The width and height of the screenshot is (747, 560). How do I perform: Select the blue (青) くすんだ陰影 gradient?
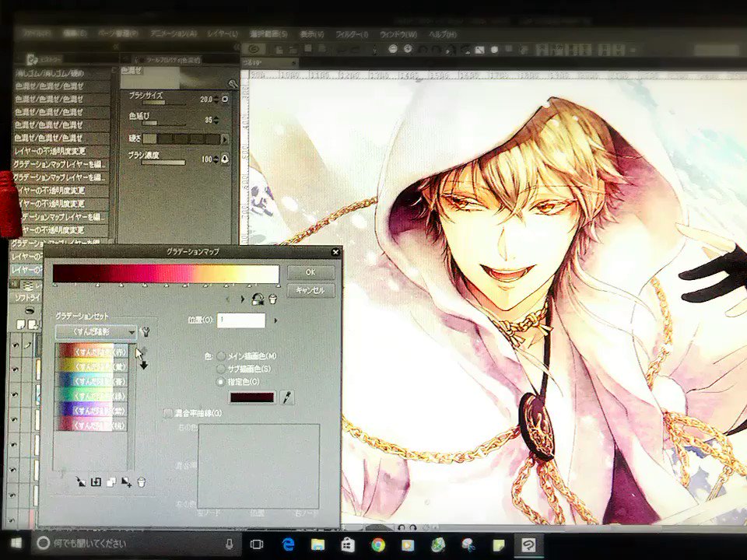[93, 380]
